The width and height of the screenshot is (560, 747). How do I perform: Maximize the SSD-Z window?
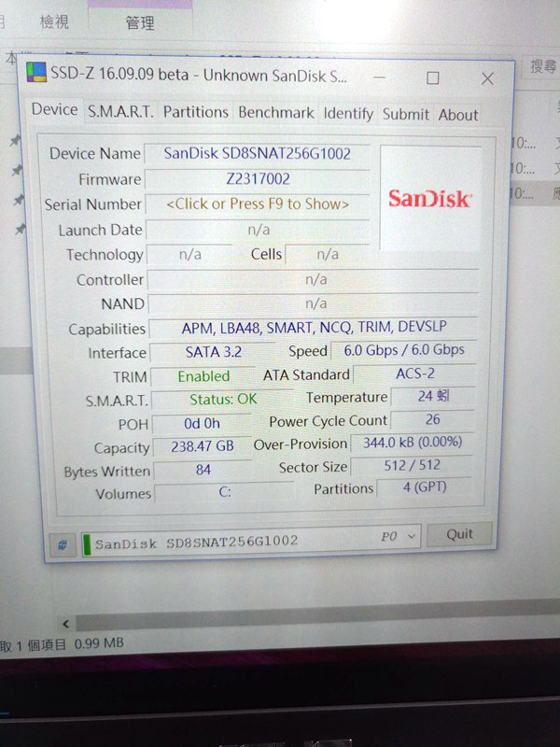432,78
